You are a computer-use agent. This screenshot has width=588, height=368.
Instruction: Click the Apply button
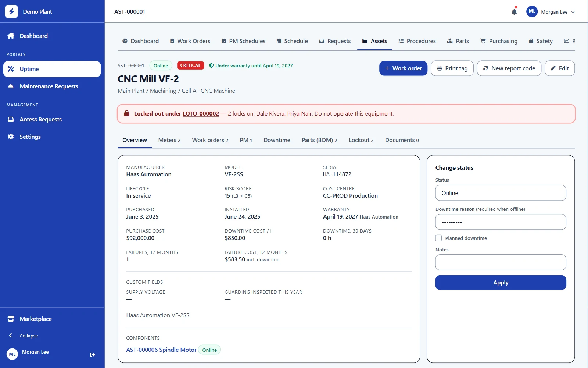(501, 283)
